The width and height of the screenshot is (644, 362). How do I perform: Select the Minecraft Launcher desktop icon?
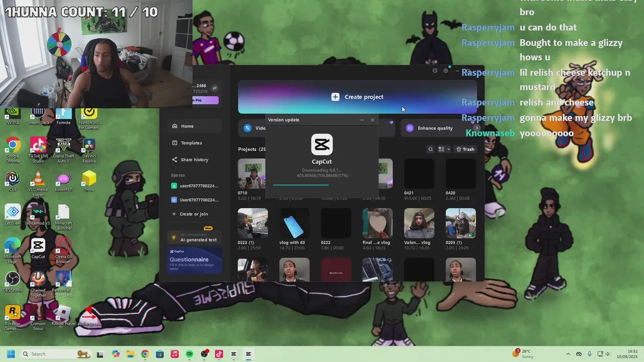[63, 217]
